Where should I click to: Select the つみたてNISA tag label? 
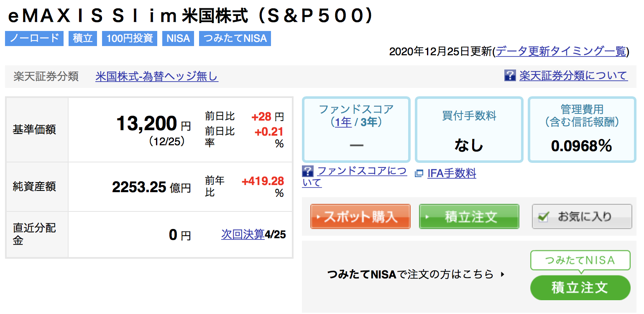[235, 39]
